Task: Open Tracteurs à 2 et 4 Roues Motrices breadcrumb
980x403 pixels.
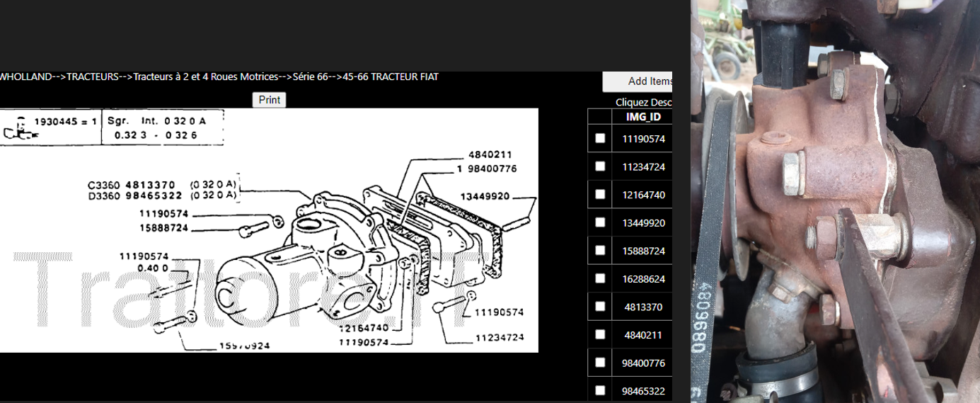Action: point(205,76)
